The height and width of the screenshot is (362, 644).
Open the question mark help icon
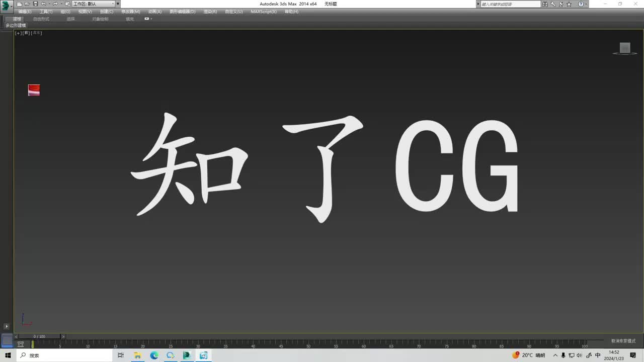[x=581, y=4]
